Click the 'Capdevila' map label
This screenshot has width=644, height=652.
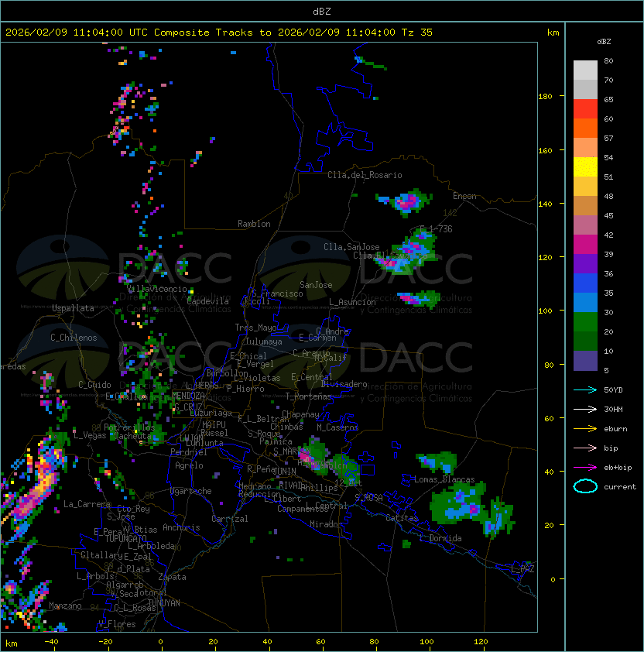[x=207, y=301]
